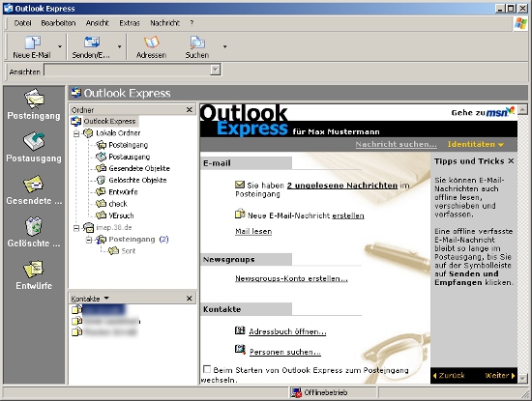The width and height of the screenshot is (532, 401).
Task: Open Entwürfe in the Outlook bar
Action: tap(34, 274)
